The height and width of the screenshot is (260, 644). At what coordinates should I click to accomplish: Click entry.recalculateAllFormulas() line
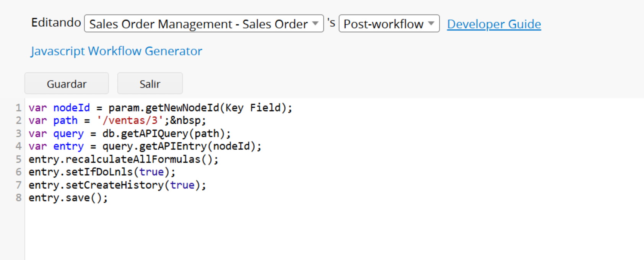[122, 159]
